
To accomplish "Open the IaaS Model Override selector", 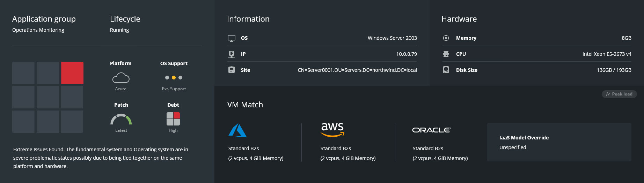I will coord(559,142).
